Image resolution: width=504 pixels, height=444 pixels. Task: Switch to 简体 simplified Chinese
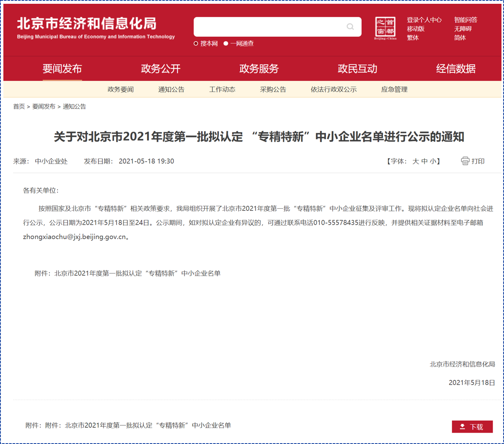tap(460, 38)
